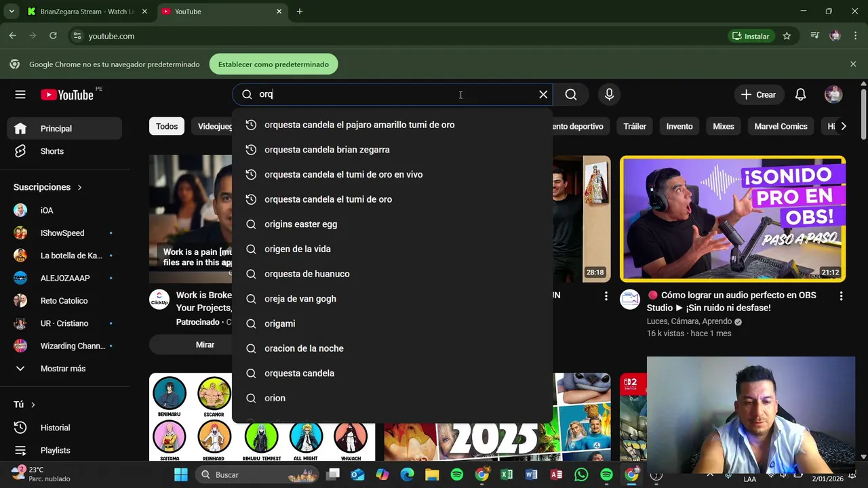
Task: Open the iOA channel subscription
Action: tap(64, 210)
